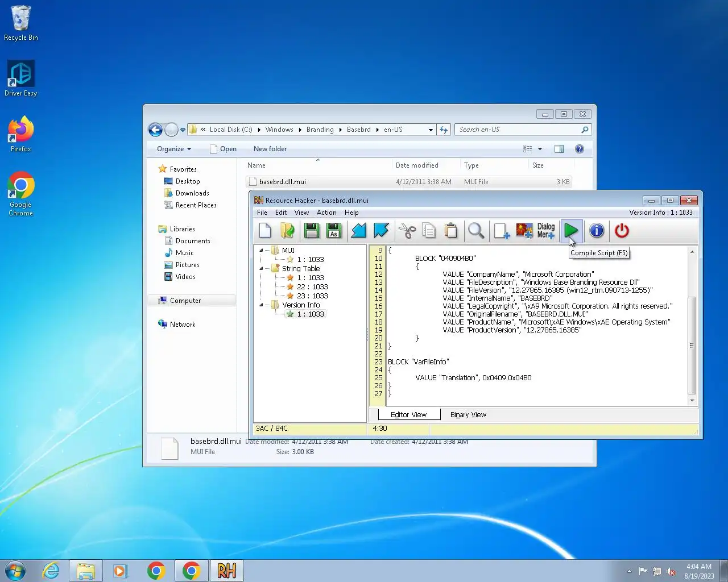This screenshot has height=582, width=728.
Task: Select the Driver Easy desktop shortcut
Action: coord(21,78)
